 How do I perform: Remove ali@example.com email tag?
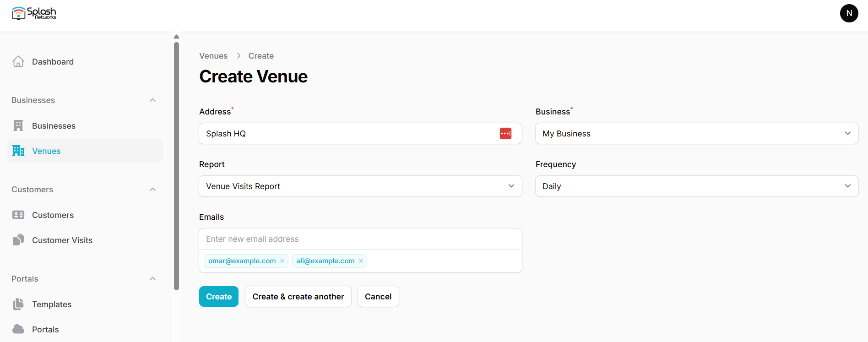pos(361,261)
